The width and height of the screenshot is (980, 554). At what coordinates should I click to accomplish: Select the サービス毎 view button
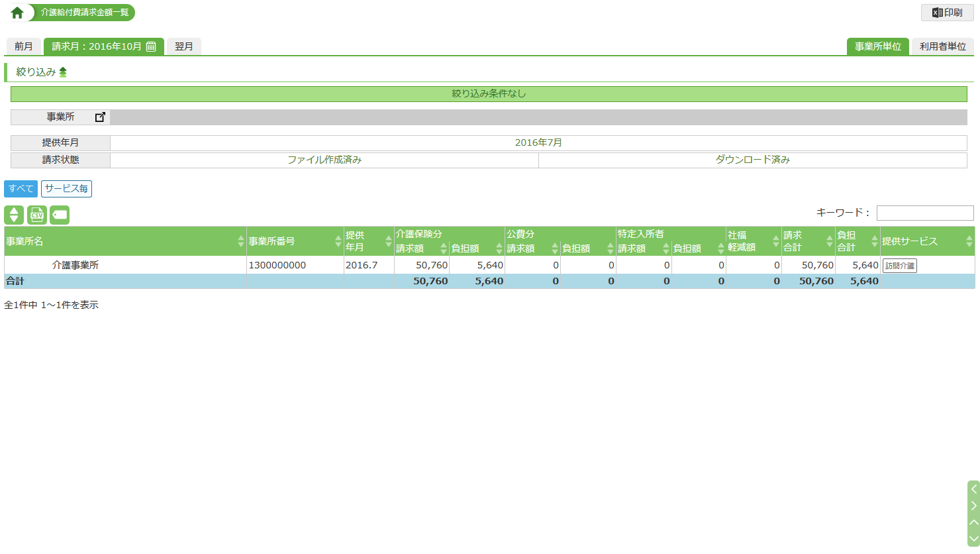click(66, 189)
